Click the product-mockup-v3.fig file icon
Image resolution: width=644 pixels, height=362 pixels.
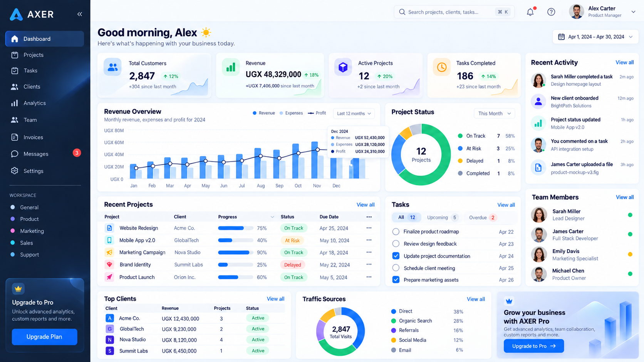538,167
